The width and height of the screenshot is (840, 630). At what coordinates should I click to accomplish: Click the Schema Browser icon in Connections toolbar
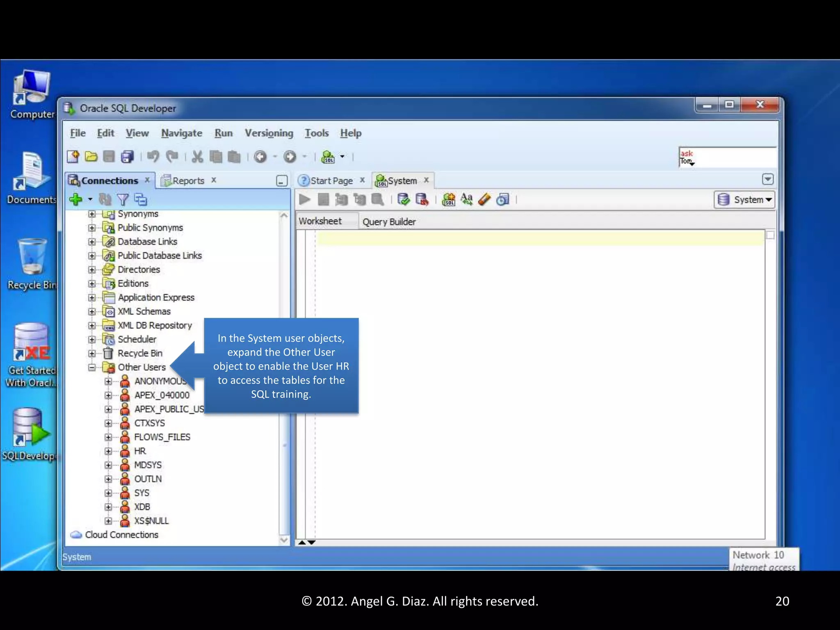point(141,199)
